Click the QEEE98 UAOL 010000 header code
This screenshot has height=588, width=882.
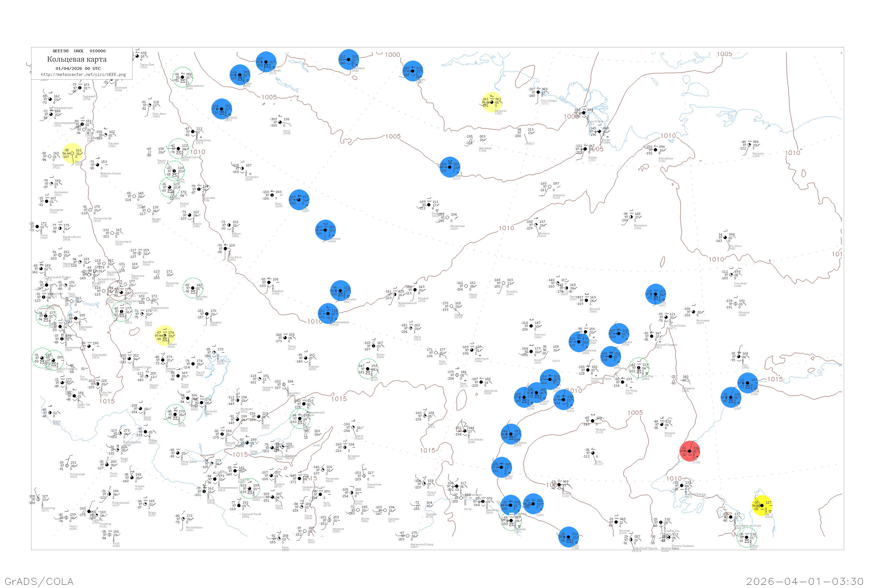point(79,51)
